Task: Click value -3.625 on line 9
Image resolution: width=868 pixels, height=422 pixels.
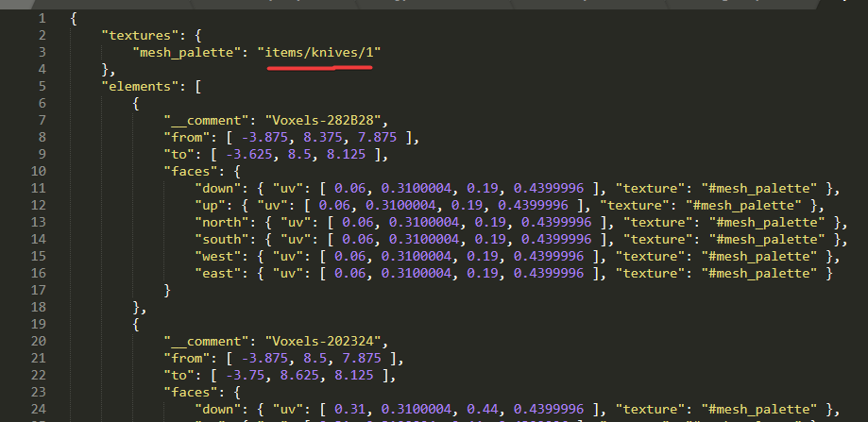Action: point(249,154)
